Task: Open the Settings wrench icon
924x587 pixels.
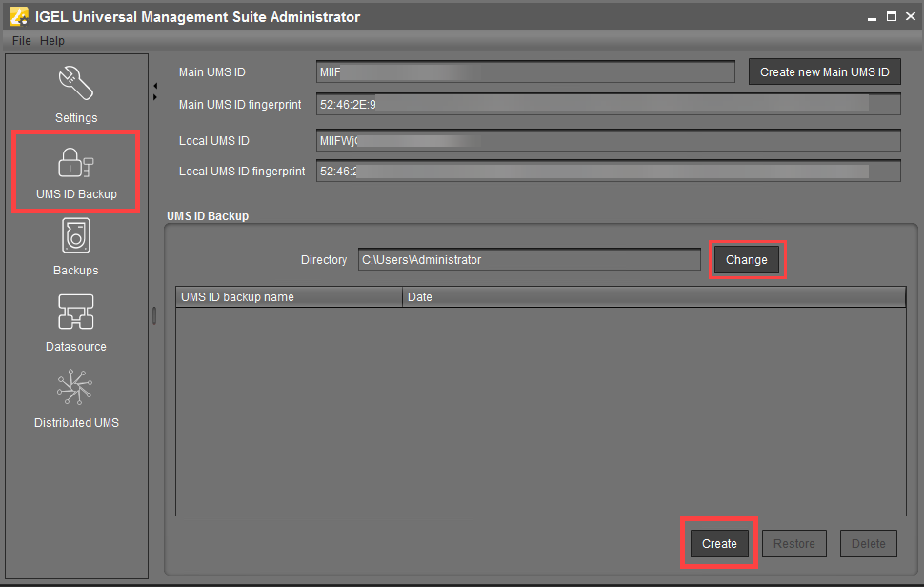Action: (75, 85)
